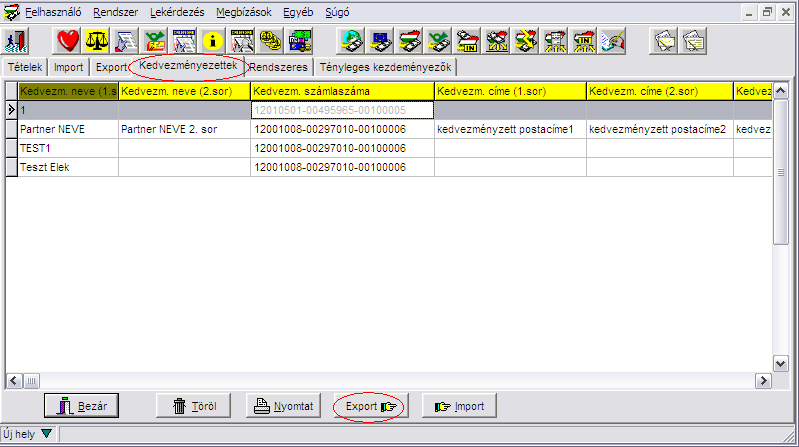Screen dimensions: 799x447
Task: Click the blue-header statement document icon
Action: point(184,41)
